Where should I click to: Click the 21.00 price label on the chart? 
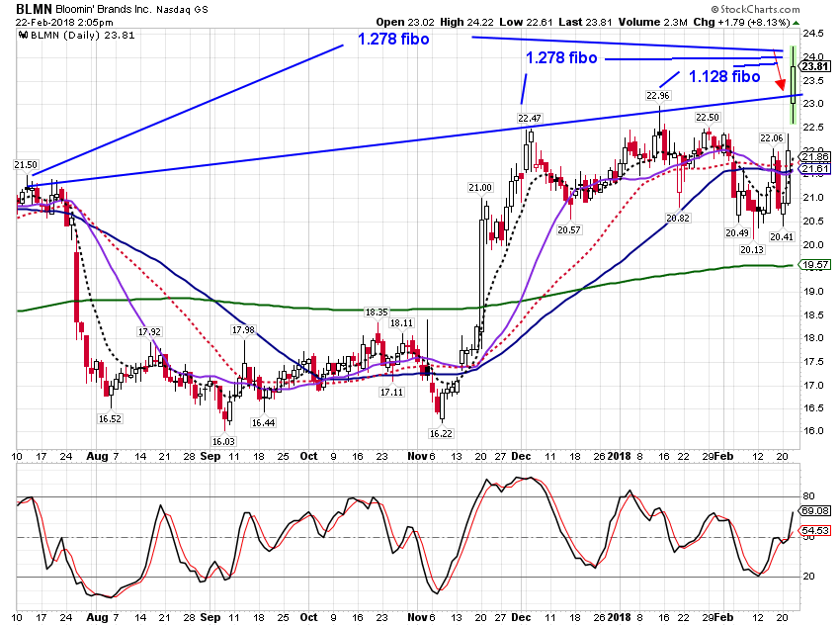(x=480, y=188)
